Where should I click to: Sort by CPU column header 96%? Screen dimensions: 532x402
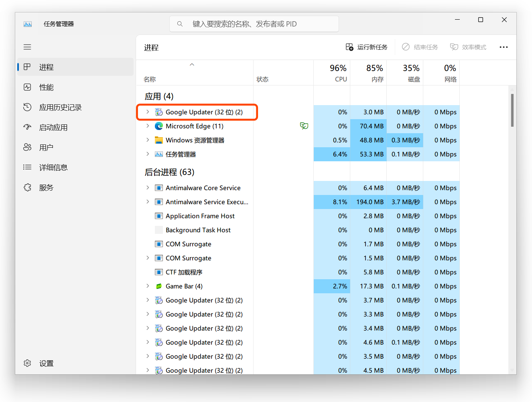[332, 73]
